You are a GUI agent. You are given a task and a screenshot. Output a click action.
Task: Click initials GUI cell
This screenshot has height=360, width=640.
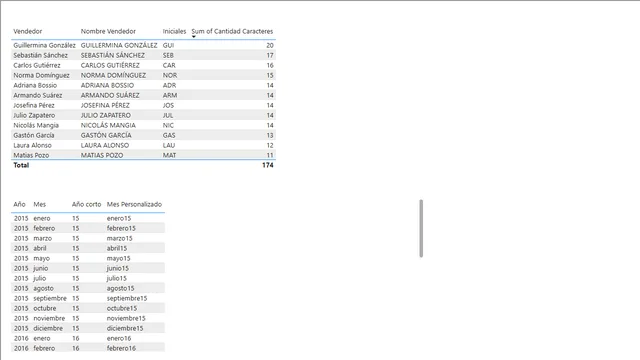[168, 45]
